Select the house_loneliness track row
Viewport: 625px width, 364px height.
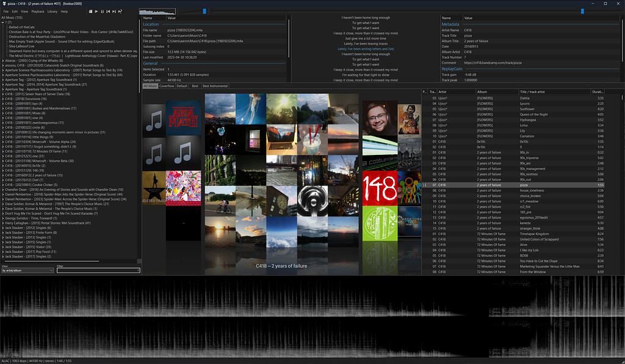pyautogui.click(x=513, y=190)
